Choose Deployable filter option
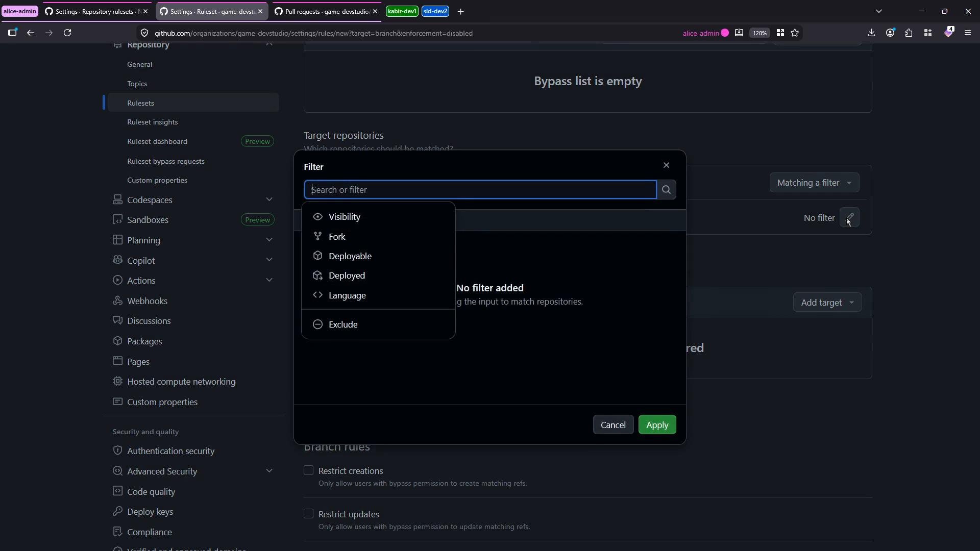Screen dimensions: 980x551 [x=378, y=256]
